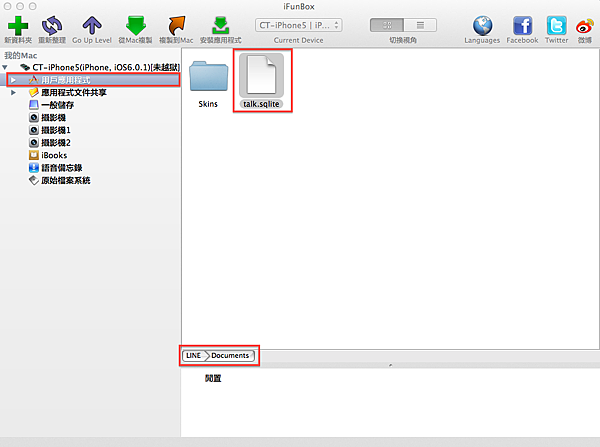Click the Refresh arrows toolbar icon

(x=52, y=26)
